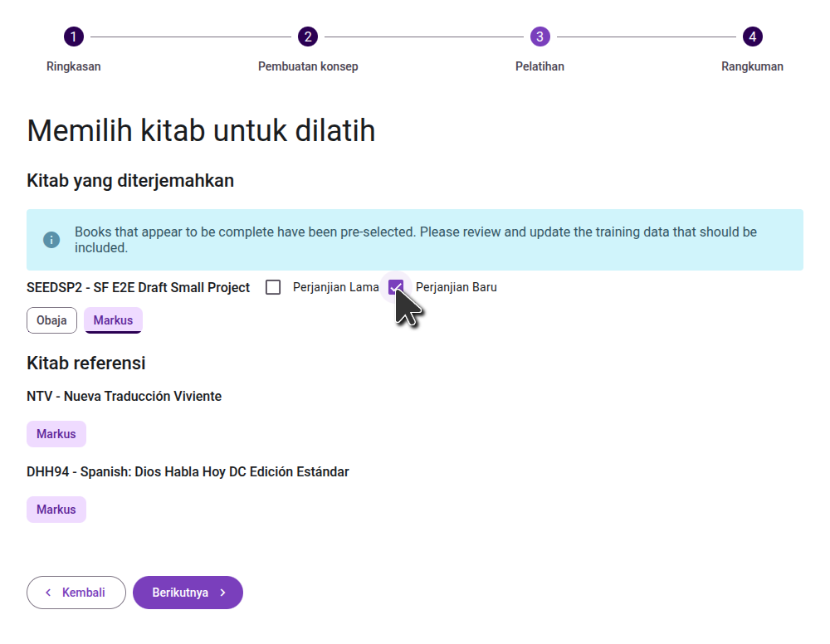Click the step 1 circle for Ringkasan
Screen dimensions: 830x644
73,37
